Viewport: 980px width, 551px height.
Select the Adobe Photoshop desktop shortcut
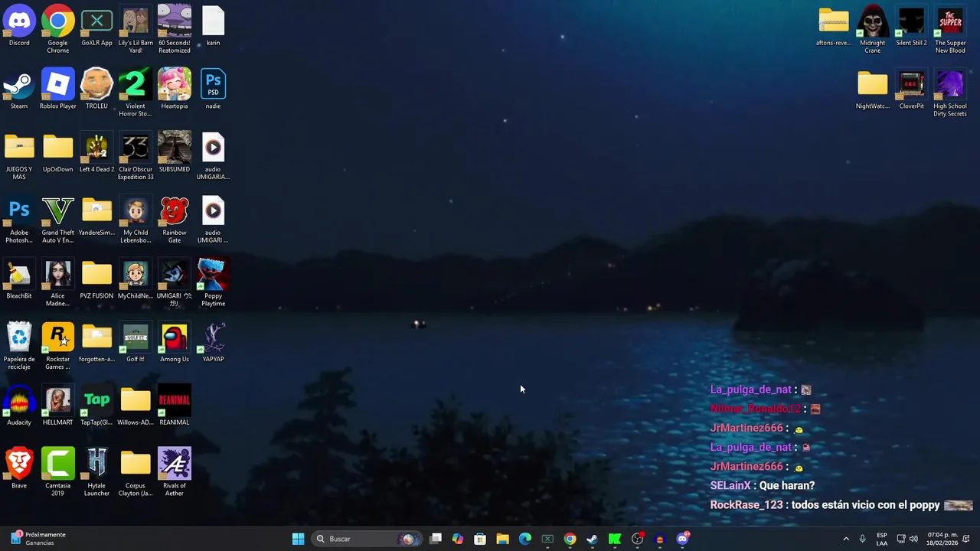tap(19, 220)
